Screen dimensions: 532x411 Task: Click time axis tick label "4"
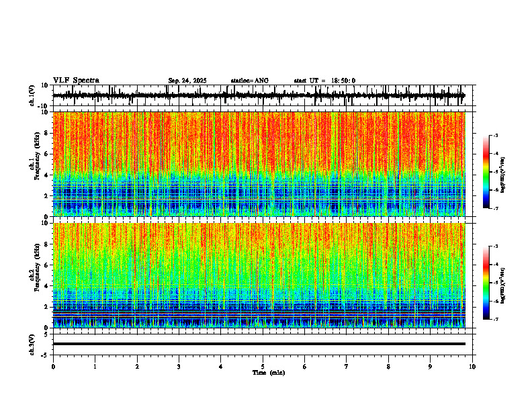[x=221, y=367]
